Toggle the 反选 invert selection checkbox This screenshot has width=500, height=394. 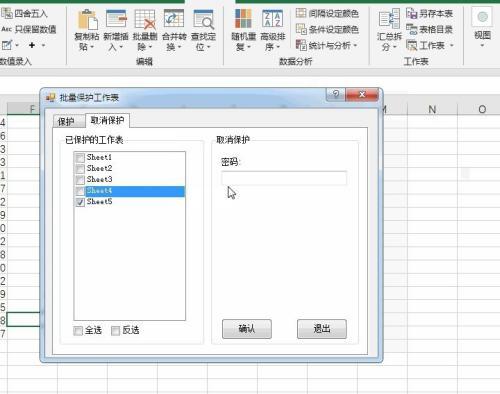pos(115,331)
